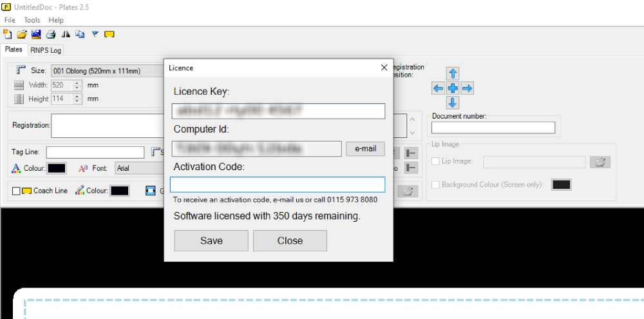Click the Registration text box
Screen dimensions: 644x319
point(108,126)
